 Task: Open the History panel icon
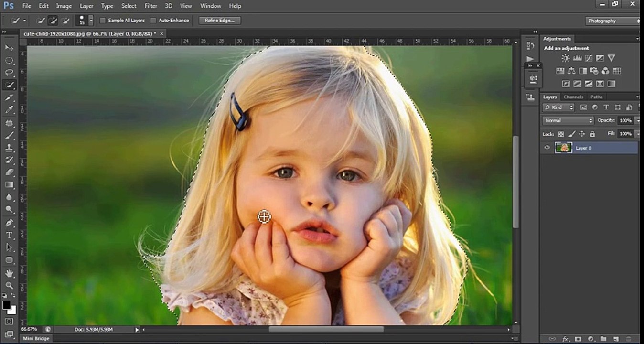[530, 46]
